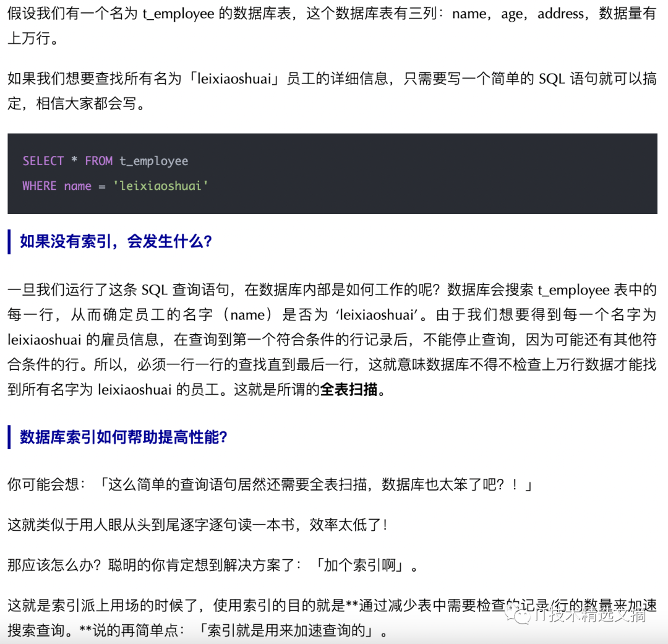Image resolution: width=668 pixels, height=644 pixels.
Task: Click the SELECT keyword in code block
Action: click(43, 161)
